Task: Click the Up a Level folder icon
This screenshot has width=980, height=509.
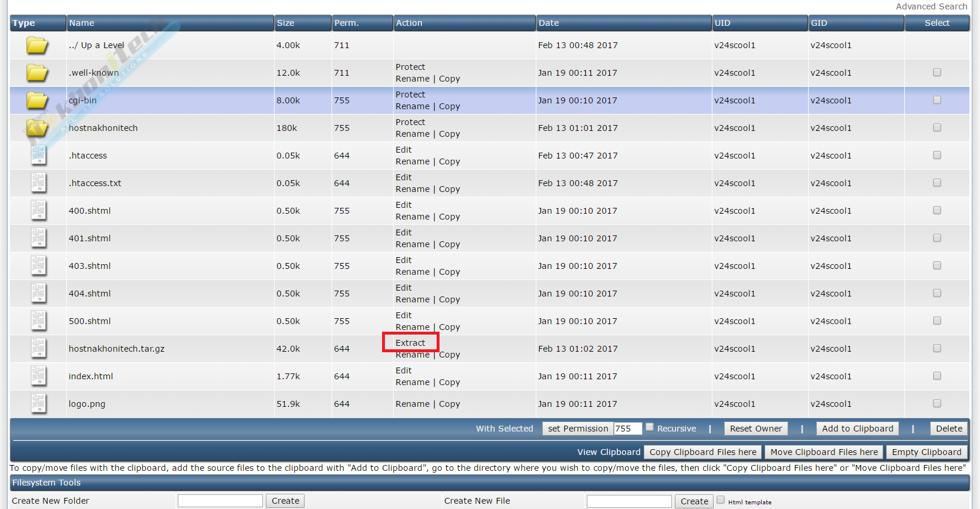Action: tap(37, 45)
